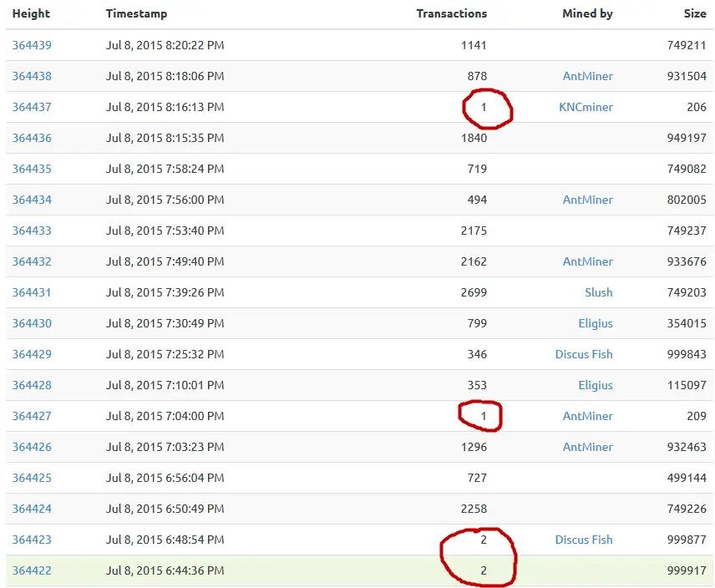Viewport: 715px width, 588px height.
Task: Open block 364437 height link
Action: click(32, 107)
